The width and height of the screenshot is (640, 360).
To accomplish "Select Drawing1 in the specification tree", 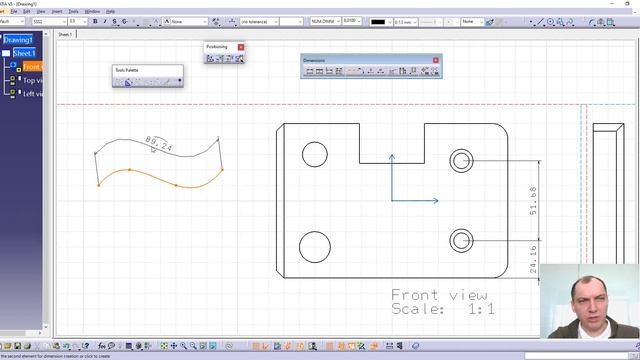I will click(18, 40).
